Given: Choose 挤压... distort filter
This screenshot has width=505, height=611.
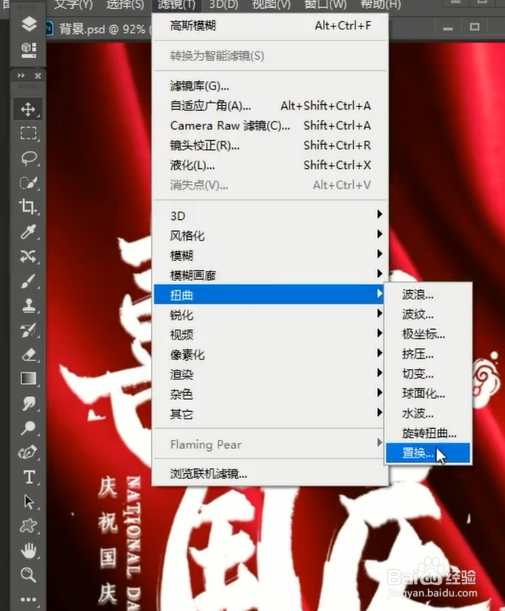Looking at the screenshot, I should pyautogui.click(x=428, y=354).
